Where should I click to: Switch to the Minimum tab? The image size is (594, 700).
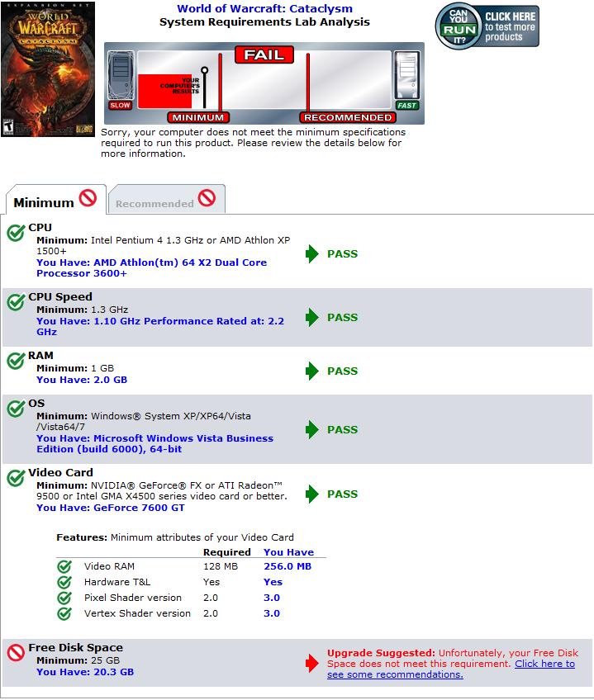click(56, 200)
